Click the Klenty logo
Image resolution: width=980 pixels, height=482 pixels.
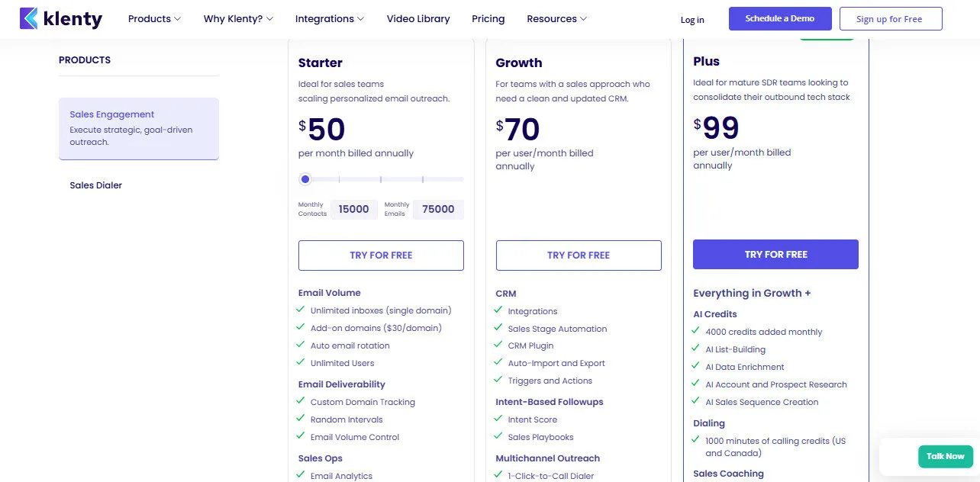point(60,18)
